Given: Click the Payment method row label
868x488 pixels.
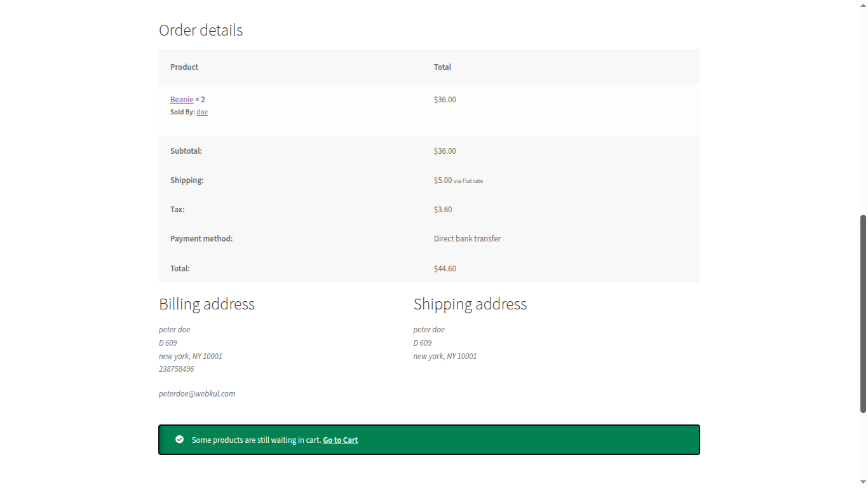Looking at the screenshot, I should 201,238.
